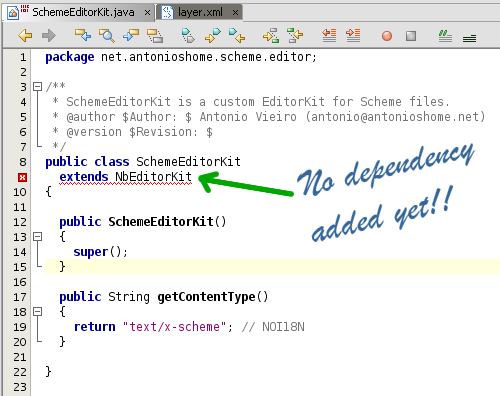Screen dimensions: 500x396
Task: Click the find previous occurrence icon
Action: (83, 35)
